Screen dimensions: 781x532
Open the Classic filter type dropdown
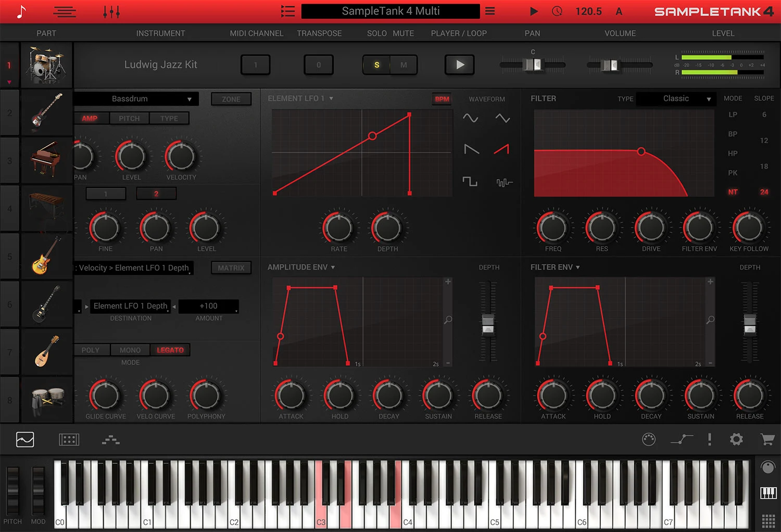point(675,98)
